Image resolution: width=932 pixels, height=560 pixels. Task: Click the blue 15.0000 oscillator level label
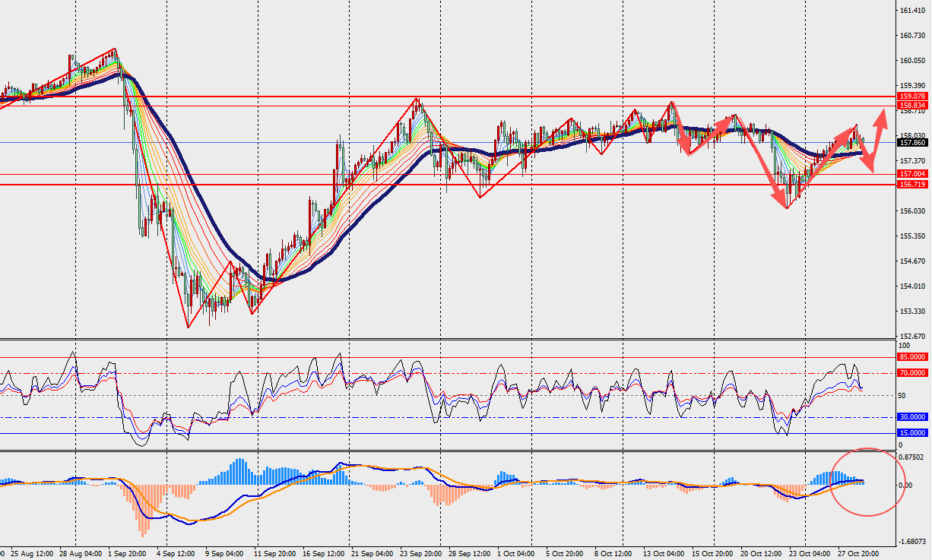tap(912, 433)
